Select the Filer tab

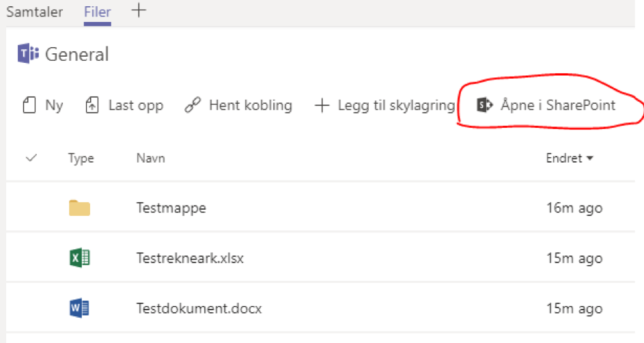coord(98,12)
